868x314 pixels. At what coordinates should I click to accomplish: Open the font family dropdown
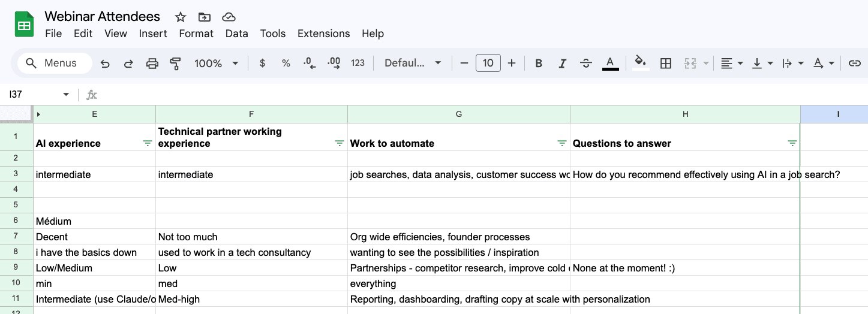click(413, 64)
